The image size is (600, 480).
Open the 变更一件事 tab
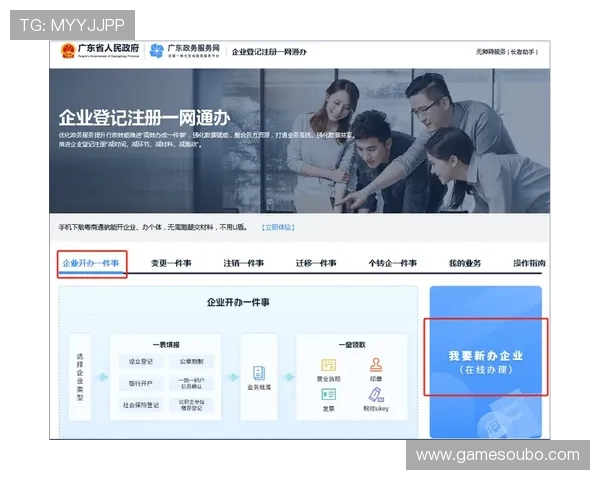click(171, 263)
